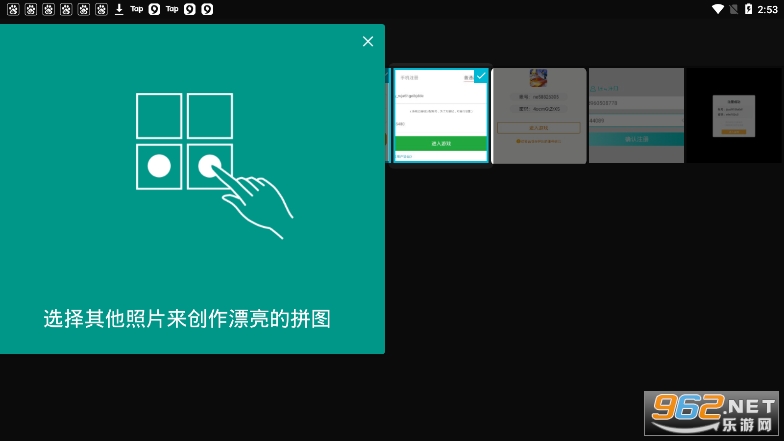Open the first Top notification
Image resolution: width=784 pixels, height=441 pixels.
pos(137,9)
